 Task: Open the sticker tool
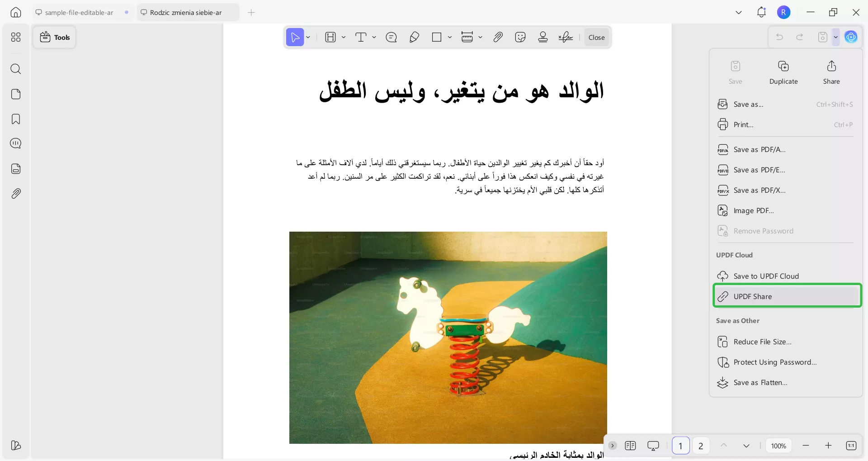[x=520, y=37]
